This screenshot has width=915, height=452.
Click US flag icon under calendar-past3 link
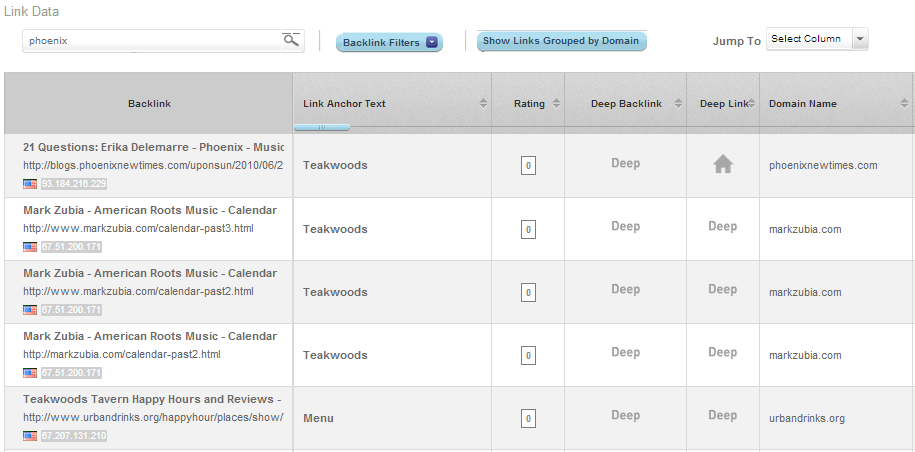[30, 247]
